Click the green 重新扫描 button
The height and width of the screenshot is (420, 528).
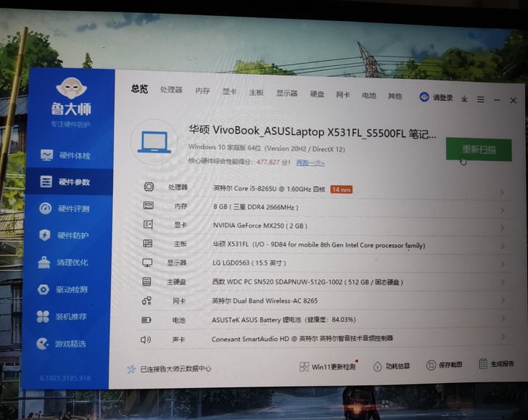tap(479, 149)
